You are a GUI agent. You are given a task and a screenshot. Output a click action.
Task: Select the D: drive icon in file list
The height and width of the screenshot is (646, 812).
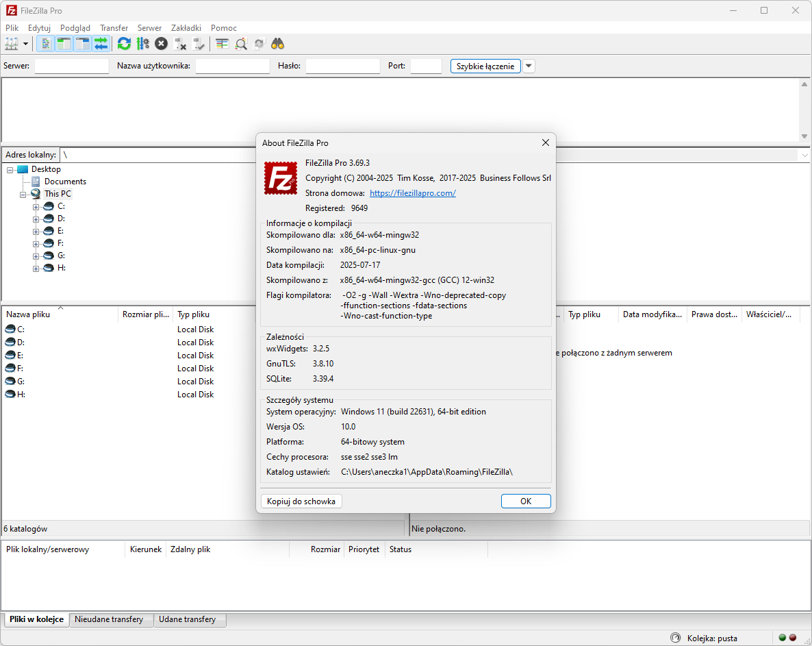10,342
